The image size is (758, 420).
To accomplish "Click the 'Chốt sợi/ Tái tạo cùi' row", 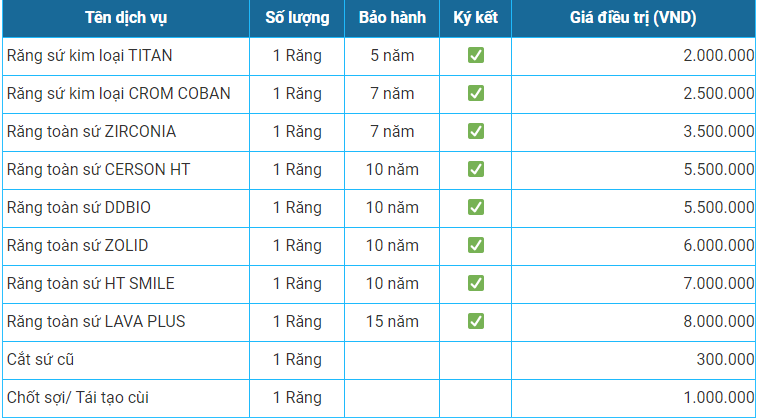I will 379,398.
